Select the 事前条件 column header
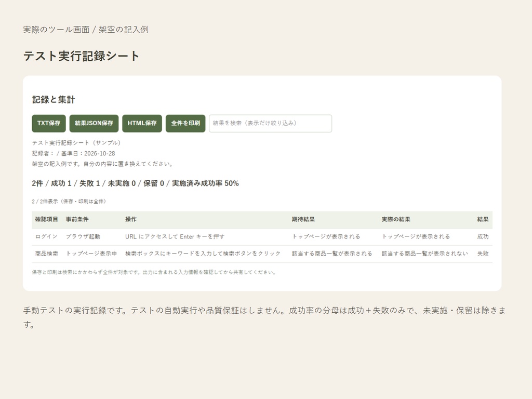Viewport: 532px width, 399px height. click(x=77, y=219)
